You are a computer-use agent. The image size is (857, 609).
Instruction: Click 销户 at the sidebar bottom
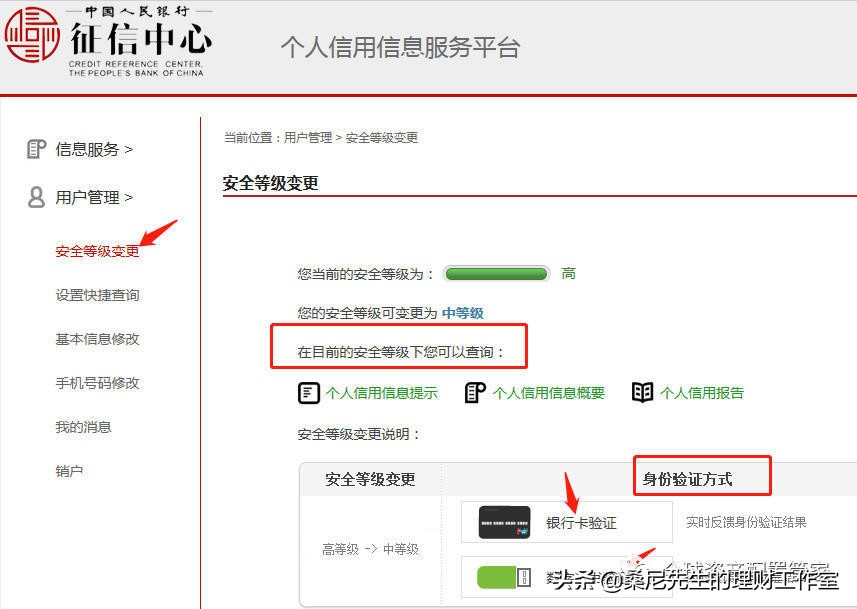(70, 471)
